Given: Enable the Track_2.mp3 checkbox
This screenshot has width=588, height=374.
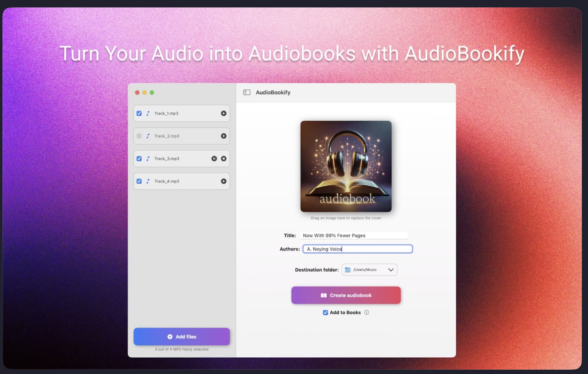Looking at the screenshot, I should coord(139,136).
